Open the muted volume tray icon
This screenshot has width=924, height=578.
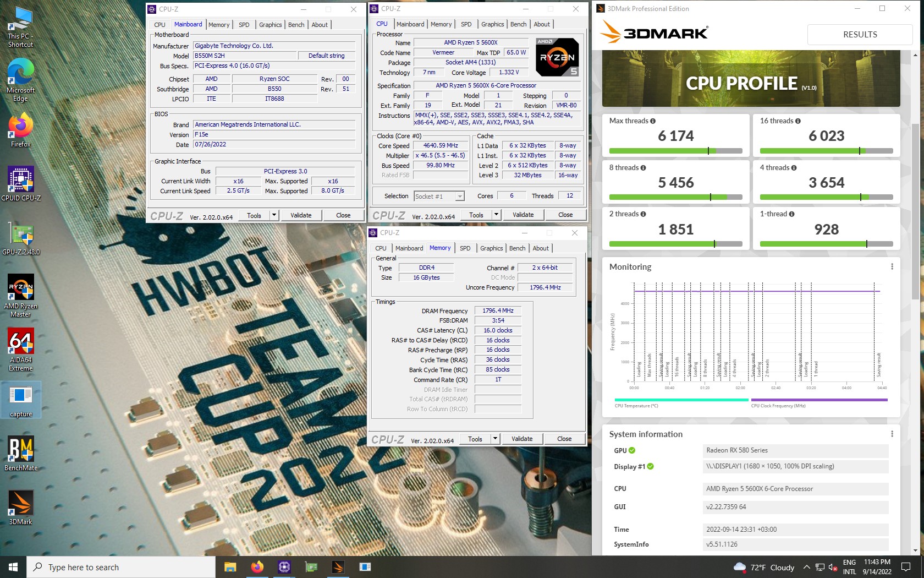(833, 567)
